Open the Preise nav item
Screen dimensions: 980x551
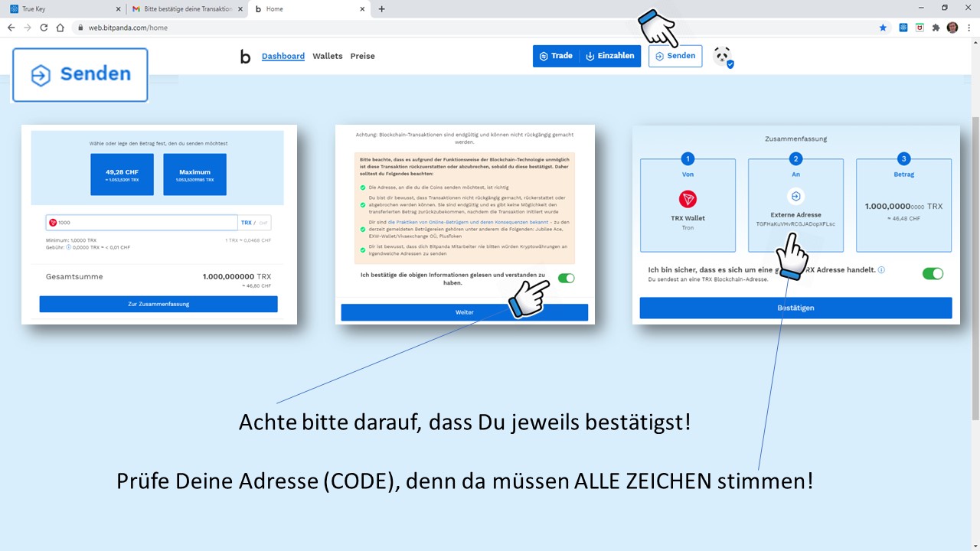pyautogui.click(x=363, y=56)
